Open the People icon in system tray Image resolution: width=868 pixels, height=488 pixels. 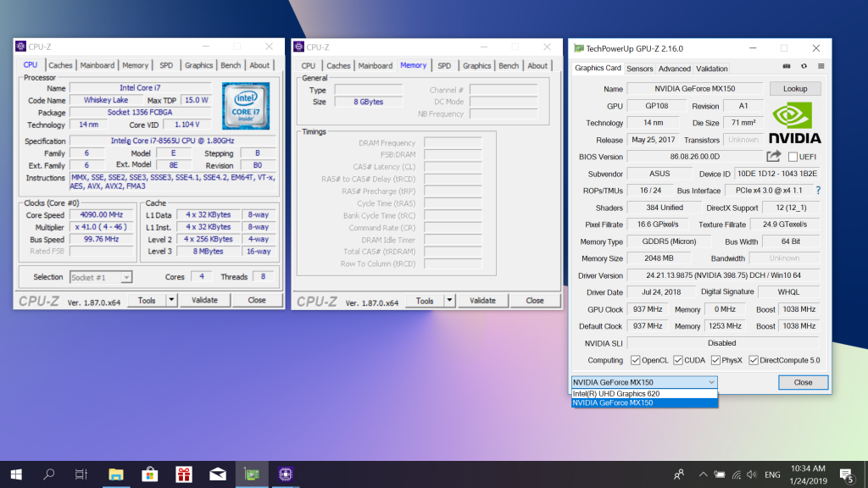click(679, 474)
